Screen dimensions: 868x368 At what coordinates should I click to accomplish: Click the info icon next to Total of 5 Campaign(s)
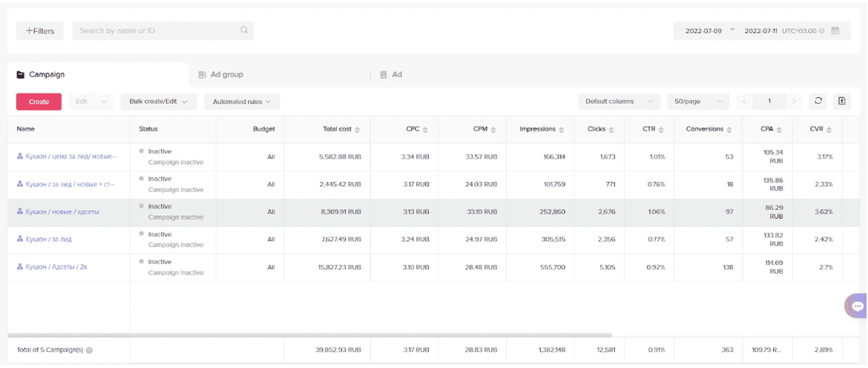point(89,350)
